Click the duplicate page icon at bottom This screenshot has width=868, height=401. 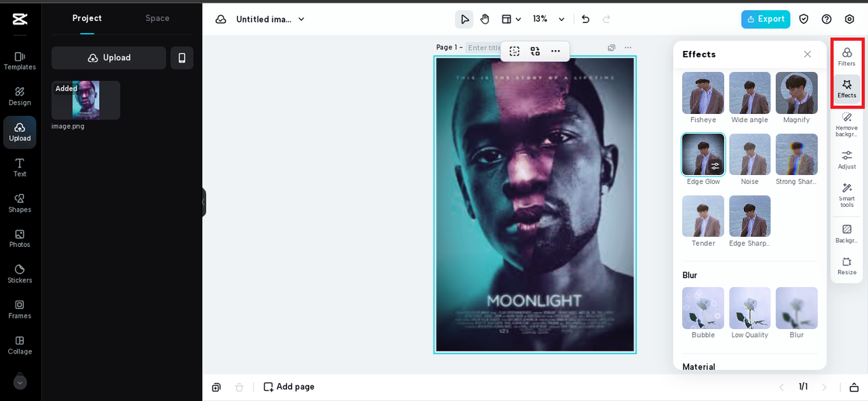point(216,387)
